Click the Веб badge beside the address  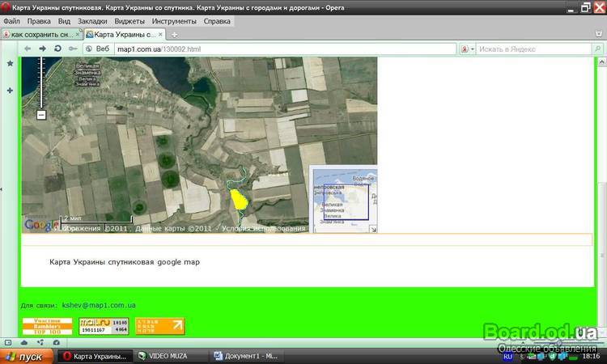98,49
